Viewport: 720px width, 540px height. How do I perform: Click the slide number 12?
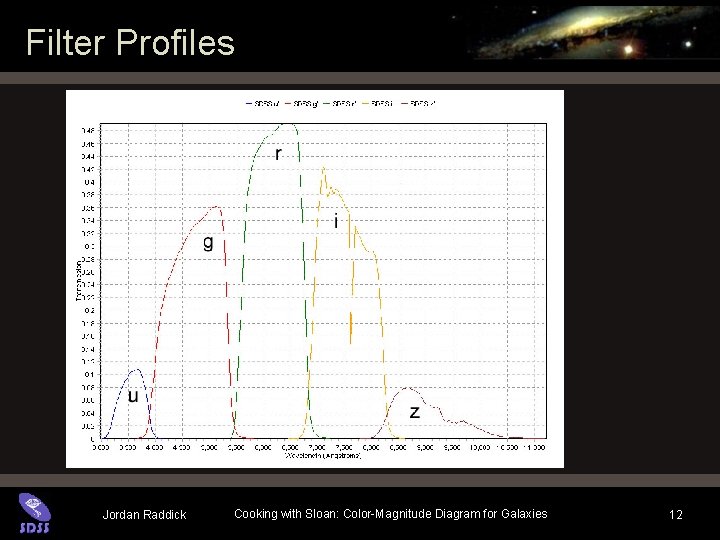click(675, 514)
